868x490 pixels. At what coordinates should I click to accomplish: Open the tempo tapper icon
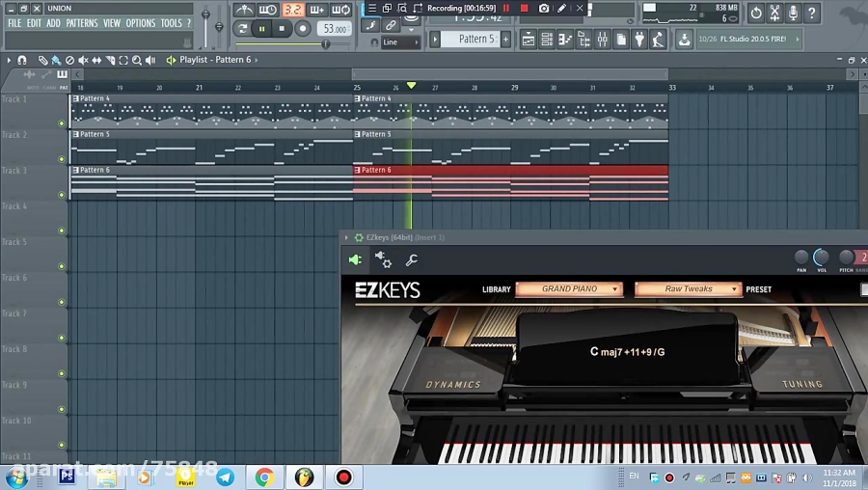pyautogui.click(x=658, y=40)
